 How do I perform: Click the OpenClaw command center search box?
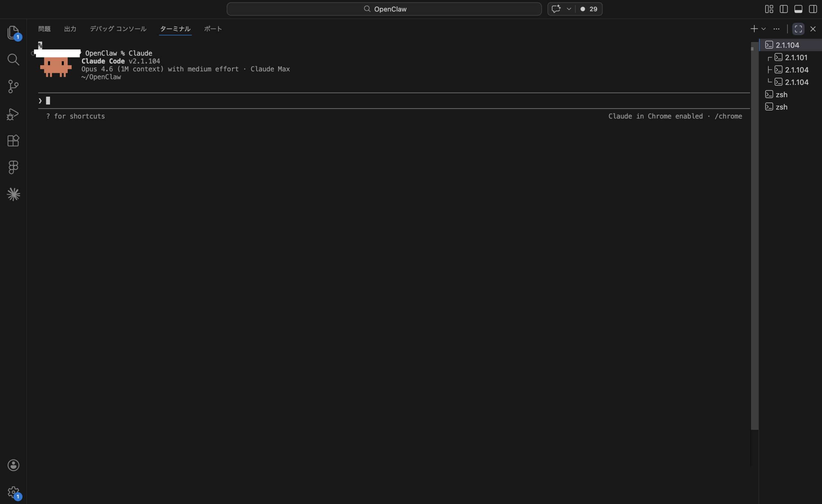pyautogui.click(x=384, y=9)
